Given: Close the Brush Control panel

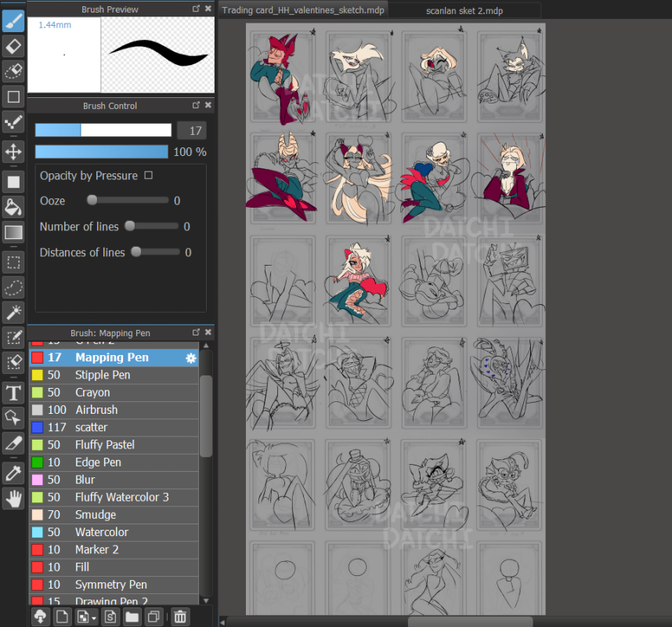Looking at the screenshot, I should (208, 105).
